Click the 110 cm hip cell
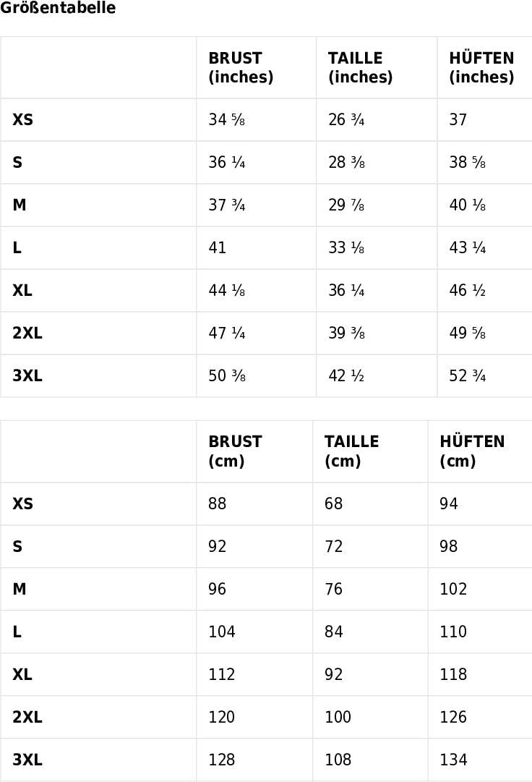This screenshot has width=532, height=782. pyautogui.click(x=453, y=632)
